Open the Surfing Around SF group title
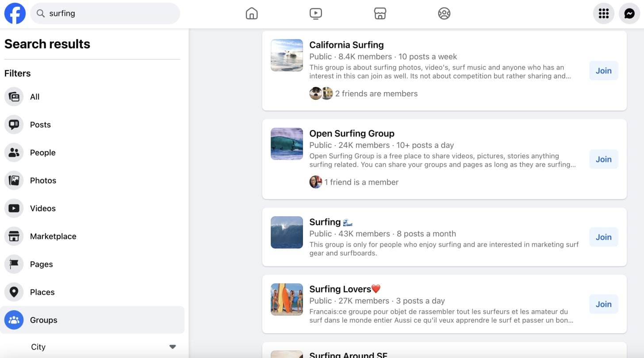Viewport: 644px width, 358px height. [348, 354]
